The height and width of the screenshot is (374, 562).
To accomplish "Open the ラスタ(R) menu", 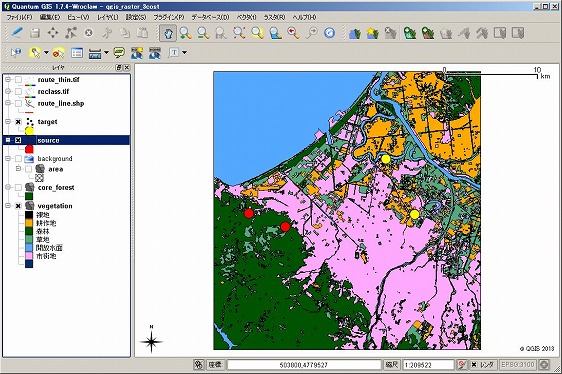I will tap(274, 17).
